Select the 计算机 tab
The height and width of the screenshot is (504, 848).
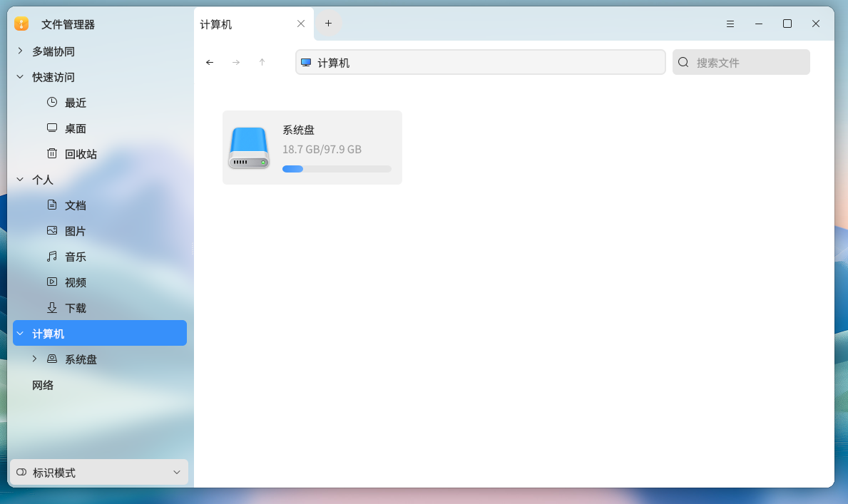pyautogui.click(x=242, y=24)
